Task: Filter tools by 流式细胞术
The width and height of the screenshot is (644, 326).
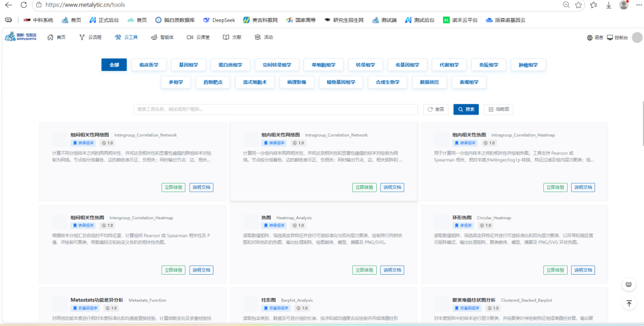Action: 255,82
